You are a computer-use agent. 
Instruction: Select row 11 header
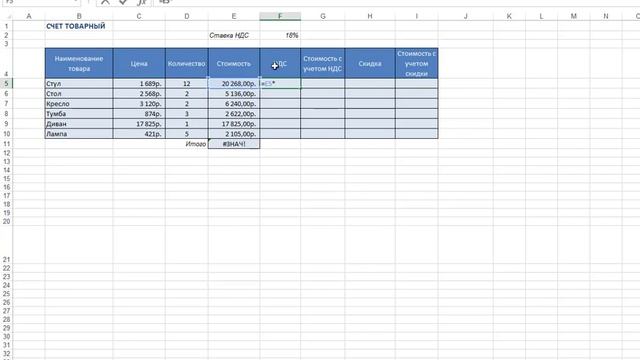tap(6, 144)
